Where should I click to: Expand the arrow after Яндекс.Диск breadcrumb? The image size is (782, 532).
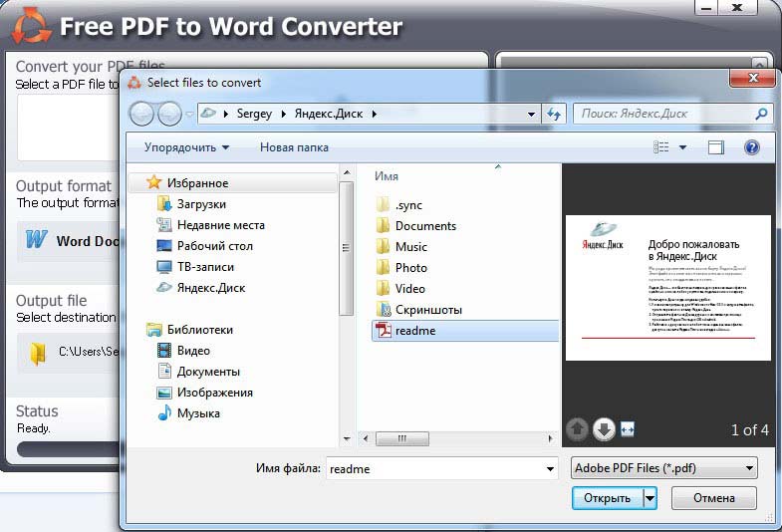pos(374,115)
